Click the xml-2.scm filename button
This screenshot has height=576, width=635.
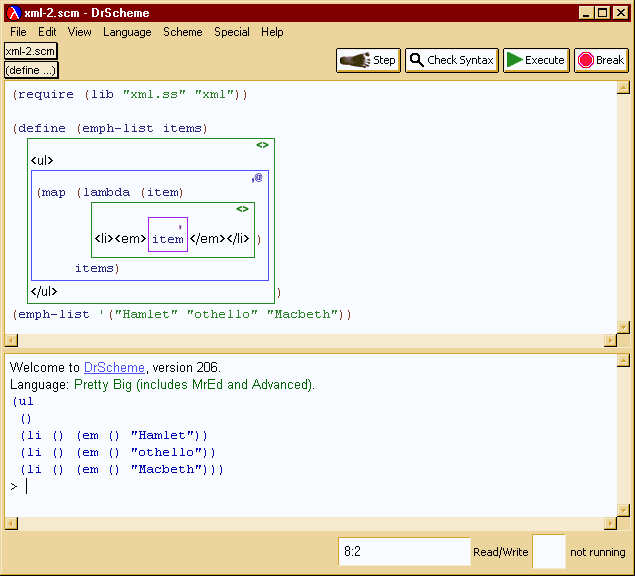(31, 51)
